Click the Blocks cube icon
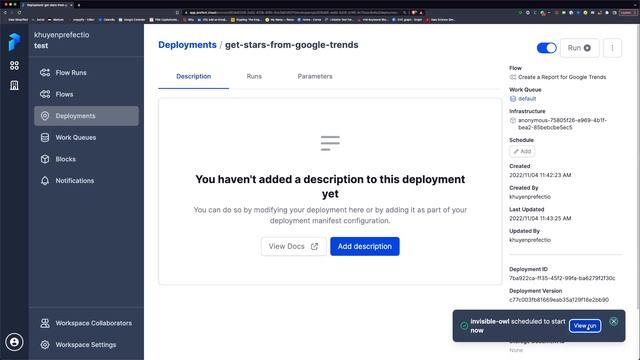 click(45, 159)
